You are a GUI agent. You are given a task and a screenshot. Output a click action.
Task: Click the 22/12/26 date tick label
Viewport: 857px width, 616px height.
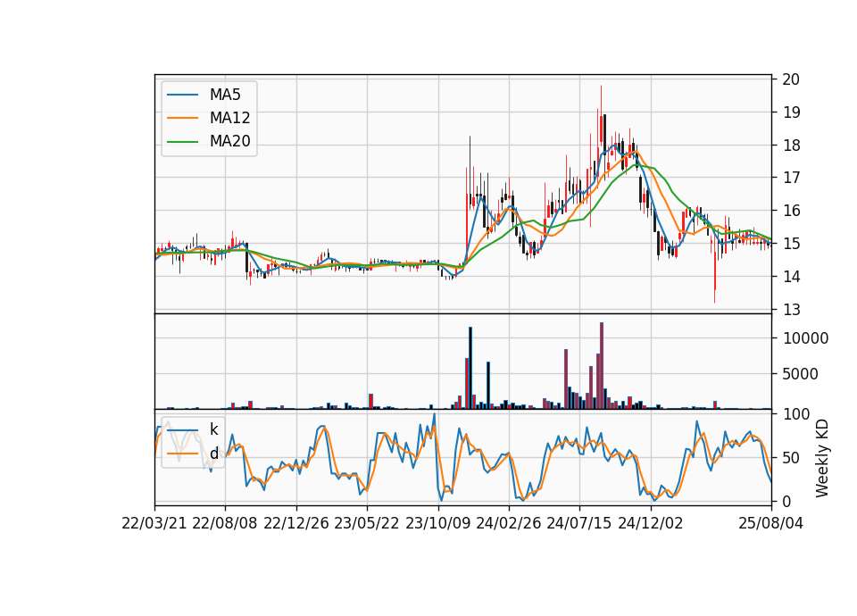(296, 523)
